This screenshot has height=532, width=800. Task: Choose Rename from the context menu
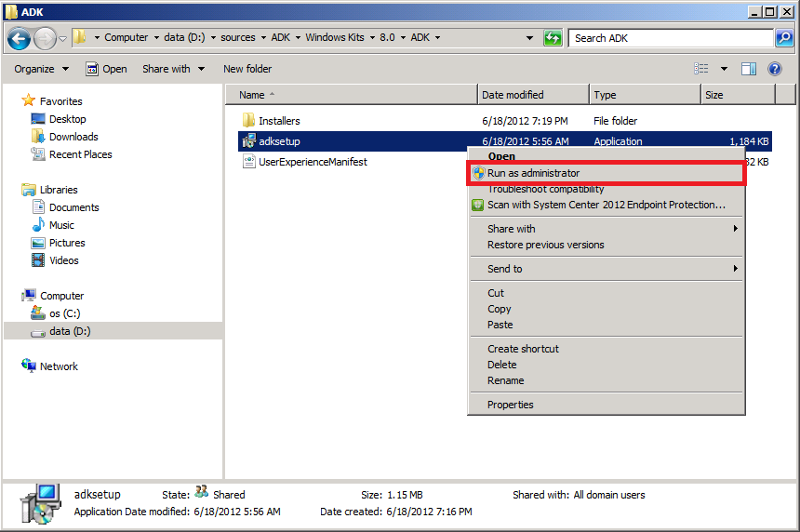click(607, 380)
